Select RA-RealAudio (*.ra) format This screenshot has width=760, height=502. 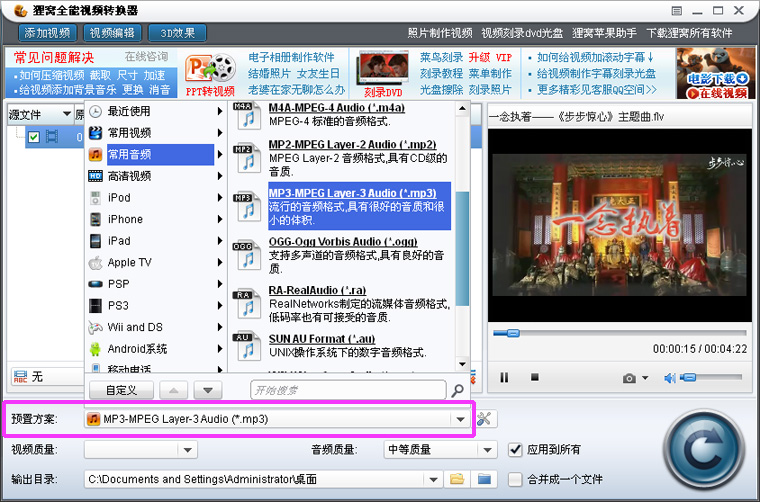click(x=317, y=290)
